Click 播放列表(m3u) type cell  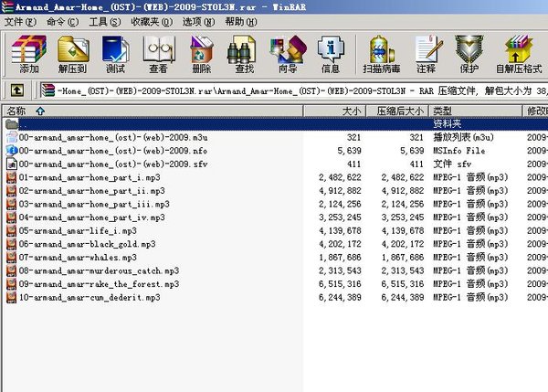click(463, 137)
